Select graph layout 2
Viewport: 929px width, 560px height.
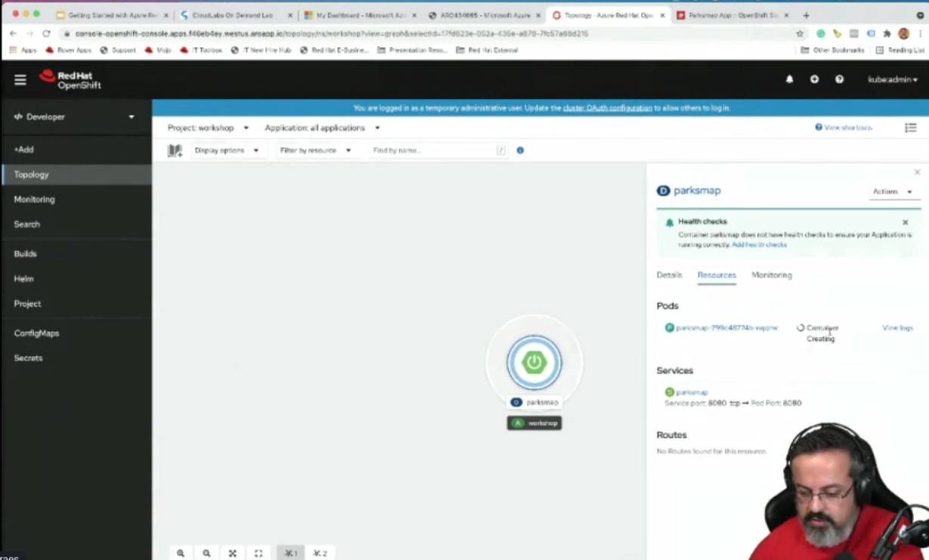pyautogui.click(x=321, y=553)
